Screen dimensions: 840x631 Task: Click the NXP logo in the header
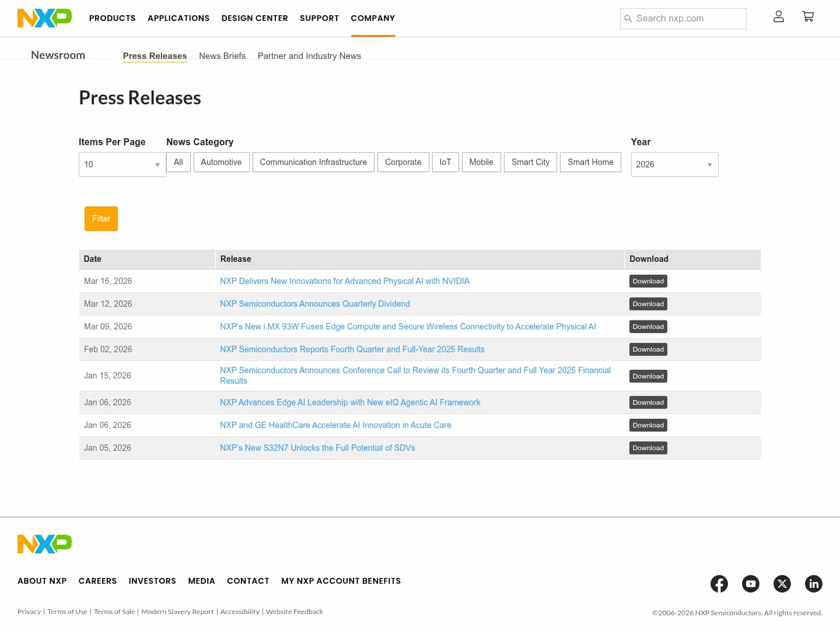(44, 18)
